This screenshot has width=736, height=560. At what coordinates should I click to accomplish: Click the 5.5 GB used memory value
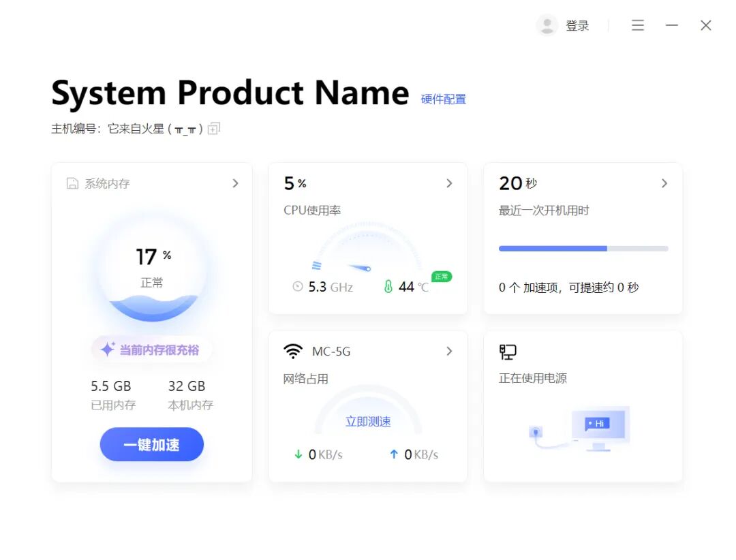pos(111,386)
